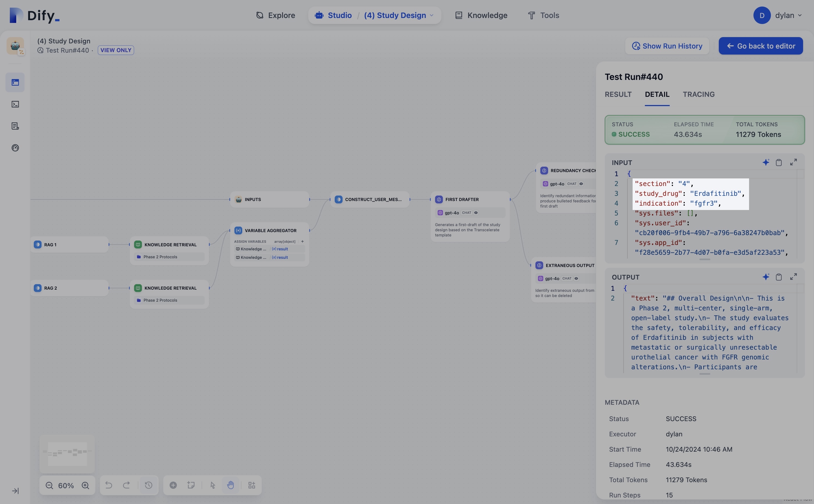Click the INPUT sparkle beautify icon
This screenshot has height=504, width=814.
tap(766, 162)
